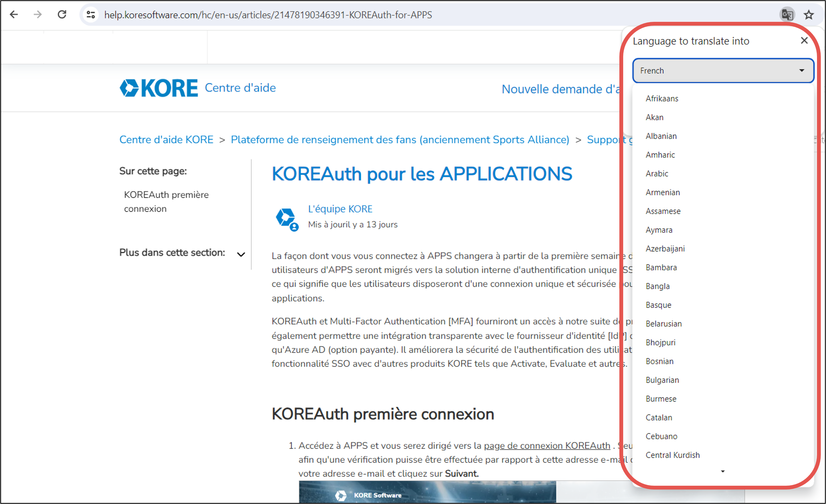The height and width of the screenshot is (504, 826).
Task: Select Afrikaans from language list
Action: pos(662,99)
